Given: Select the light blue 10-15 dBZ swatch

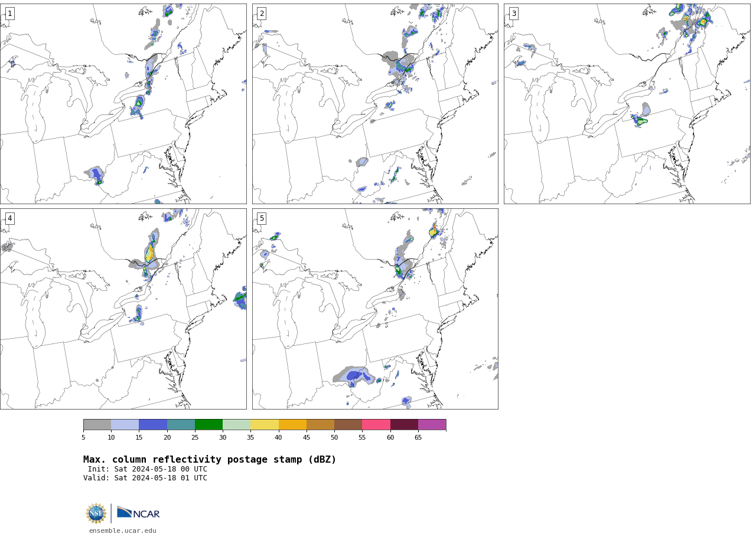Looking at the screenshot, I should (125, 425).
